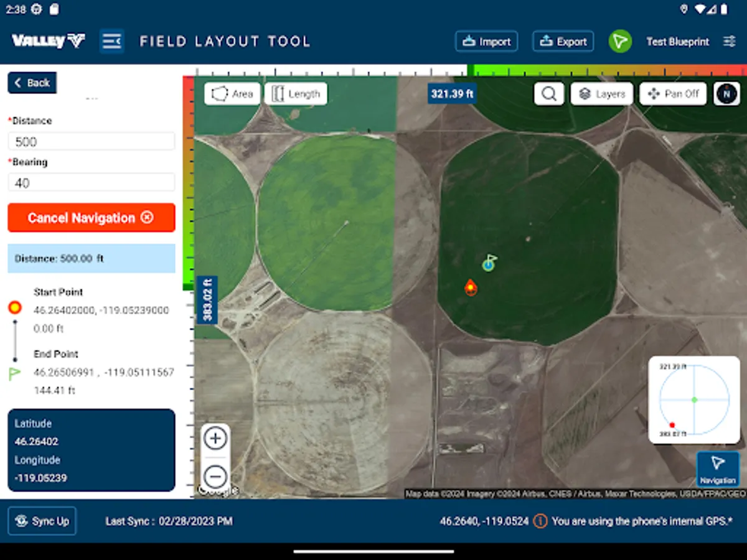This screenshot has height=560, width=747.
Task: Open the map search tool
Action: click(x=548, y=94)
